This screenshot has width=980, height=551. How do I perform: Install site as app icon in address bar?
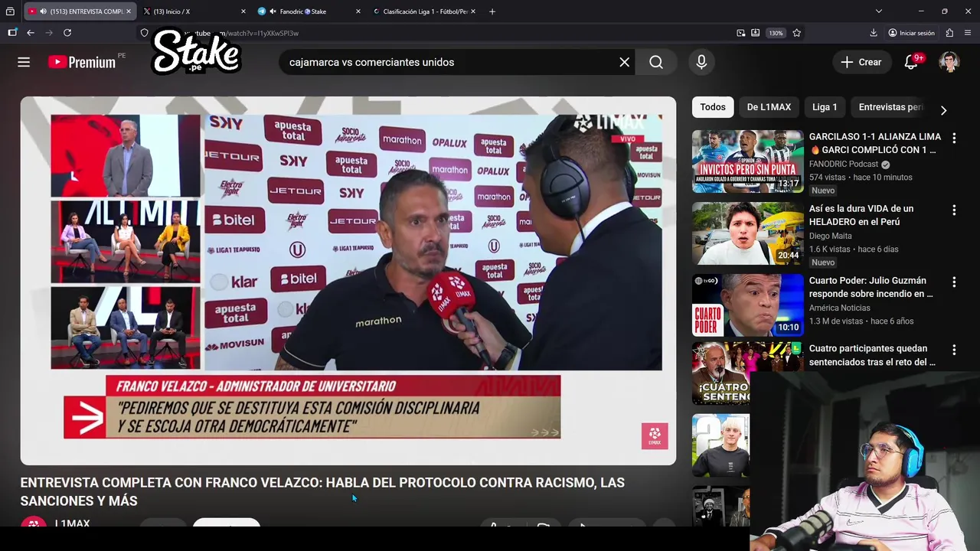(756, 33)
